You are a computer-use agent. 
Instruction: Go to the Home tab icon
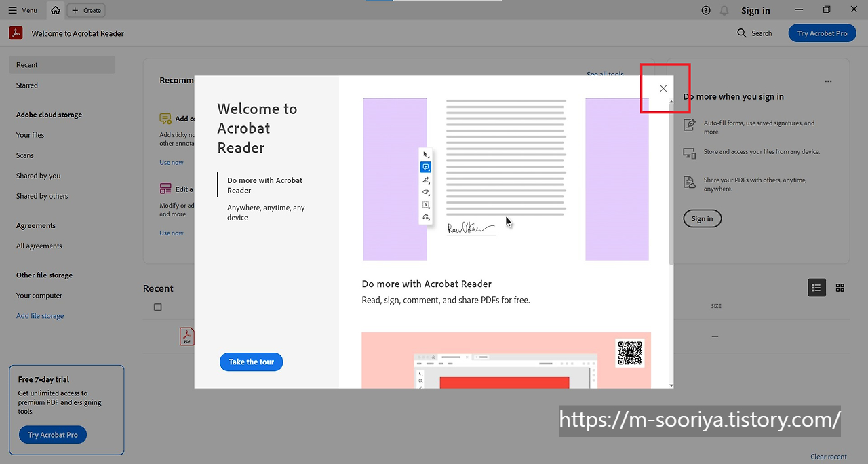56,10
